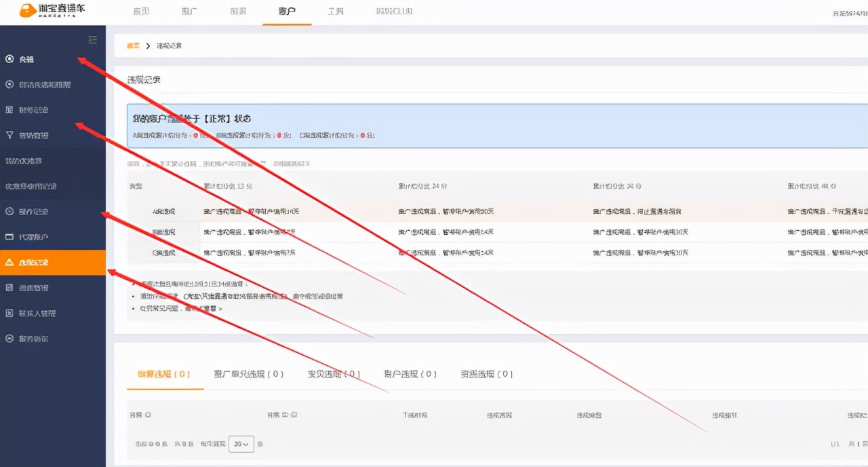868x467 pixels.
Task: Click the 资质管理 qualification icon
Action: (x=9, y=288)
